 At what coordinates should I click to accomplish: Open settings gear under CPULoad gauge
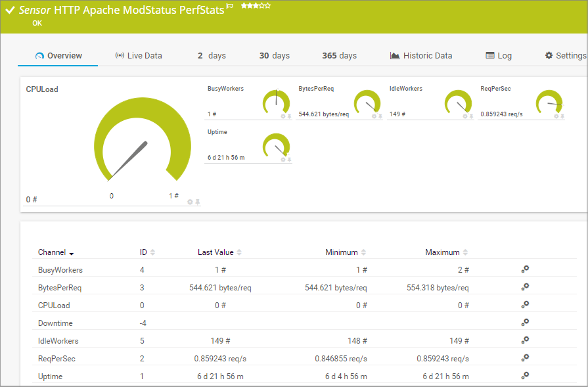pos(190,202)
